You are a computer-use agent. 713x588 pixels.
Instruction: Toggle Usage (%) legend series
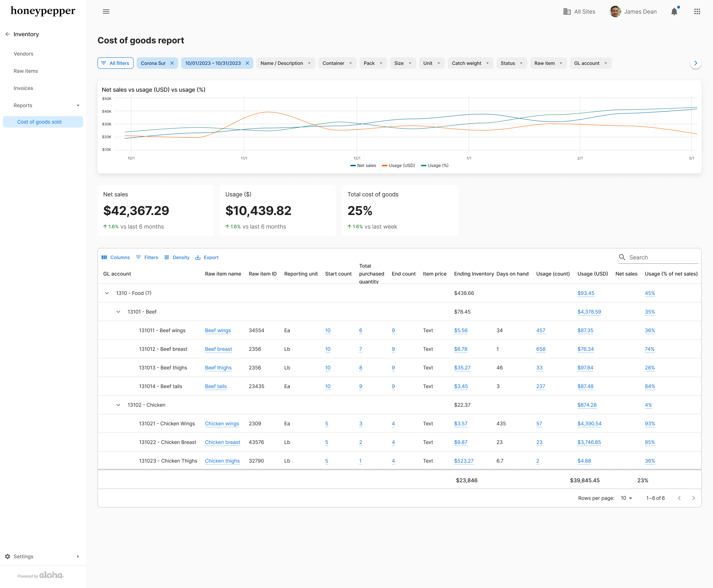434,166
